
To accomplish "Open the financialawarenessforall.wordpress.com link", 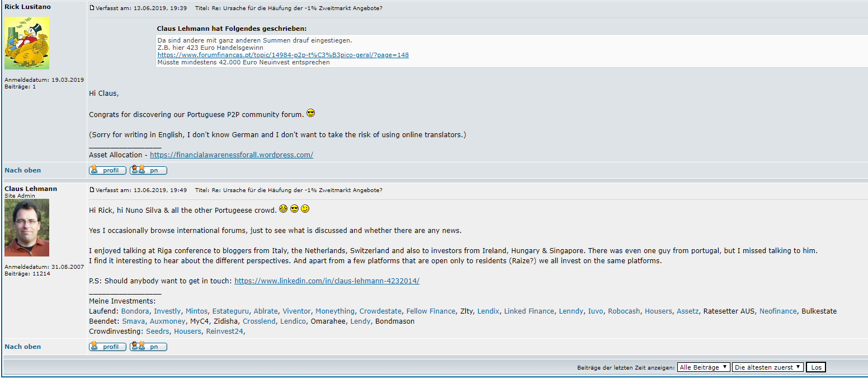I will 232,155.
